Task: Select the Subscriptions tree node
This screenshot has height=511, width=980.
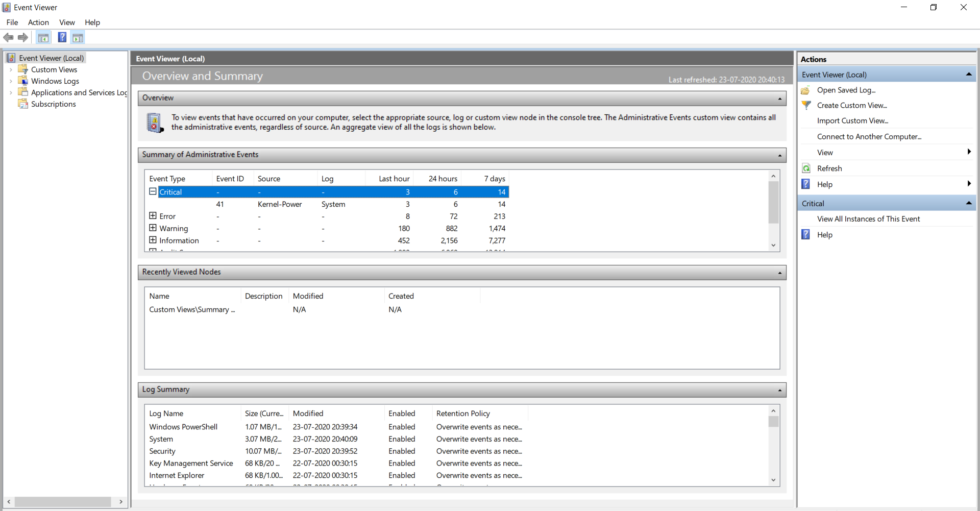Action: coord(53,104)
